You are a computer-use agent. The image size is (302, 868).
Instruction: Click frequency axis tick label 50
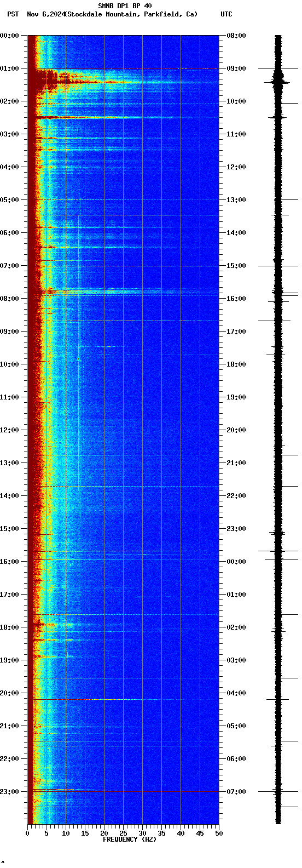219,833
